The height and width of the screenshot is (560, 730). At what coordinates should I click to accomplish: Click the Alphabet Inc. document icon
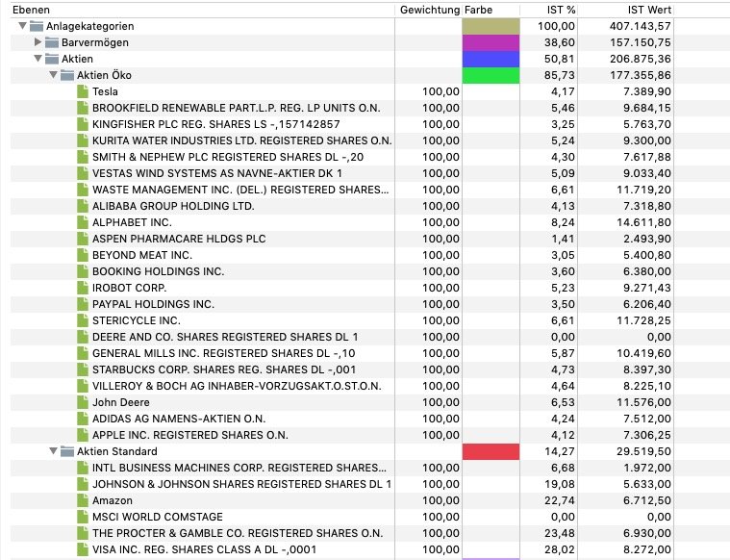tap(83, 222)
